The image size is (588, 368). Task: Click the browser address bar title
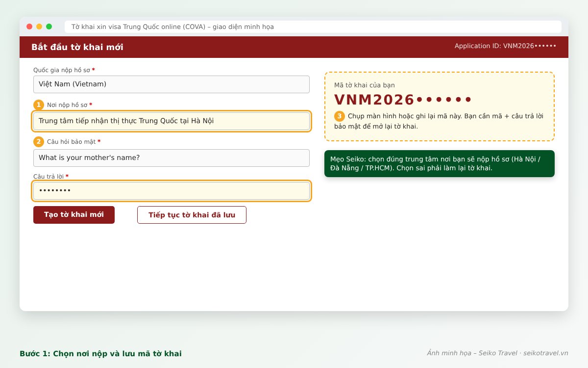click(172, 26)
